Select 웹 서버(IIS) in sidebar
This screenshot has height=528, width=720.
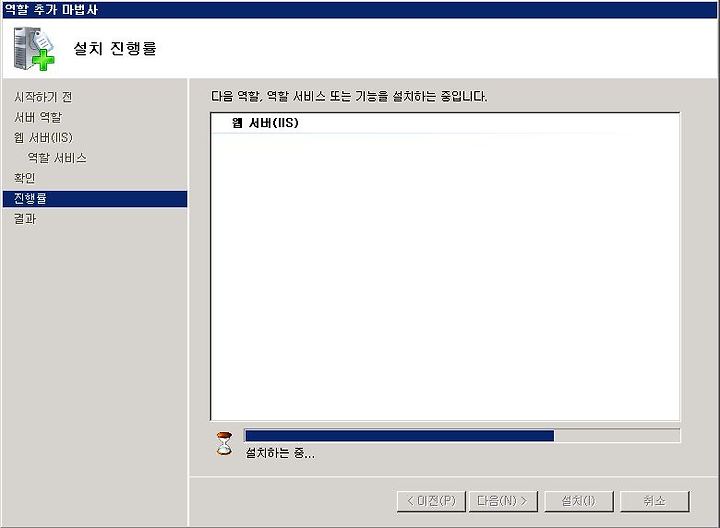[x=43, y=137]
